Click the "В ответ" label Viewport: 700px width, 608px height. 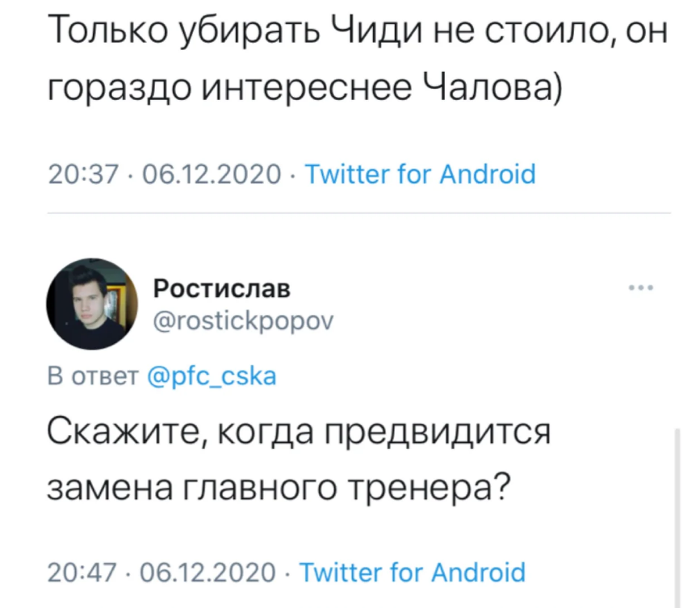point(95,376)
